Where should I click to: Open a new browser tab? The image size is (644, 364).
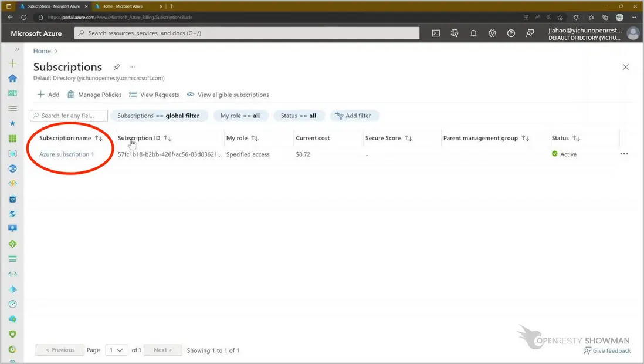pyautogui.click(x=172, y=6)
